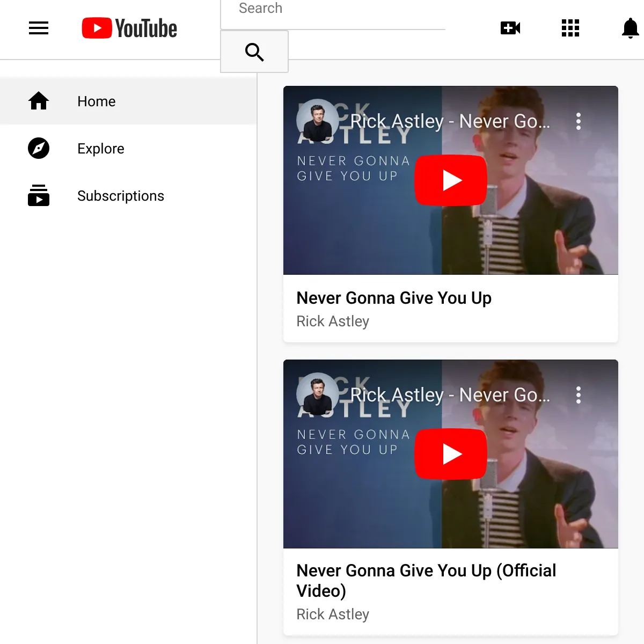Viewport: 644px width, 644px height.
Task: Open the YouTube apps grid icon
Action: (570, 28)
